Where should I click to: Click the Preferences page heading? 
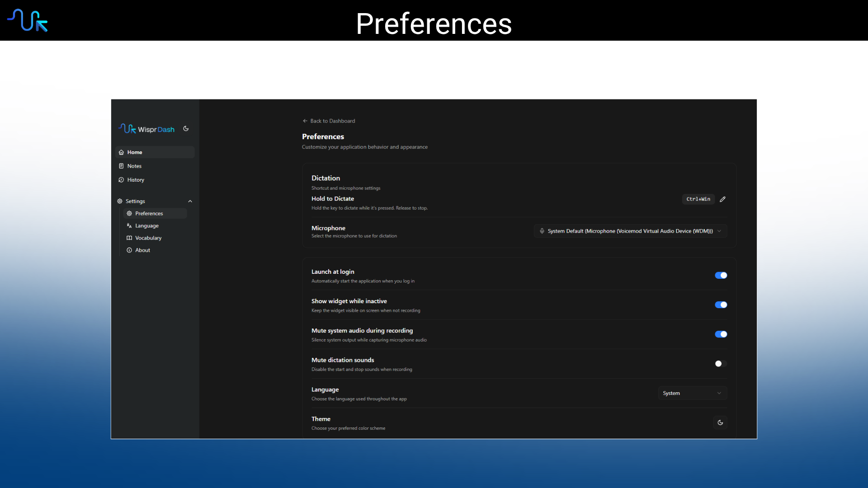[323, 136]
